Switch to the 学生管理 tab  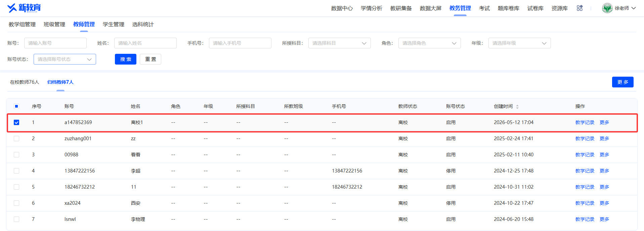(113, 24)
